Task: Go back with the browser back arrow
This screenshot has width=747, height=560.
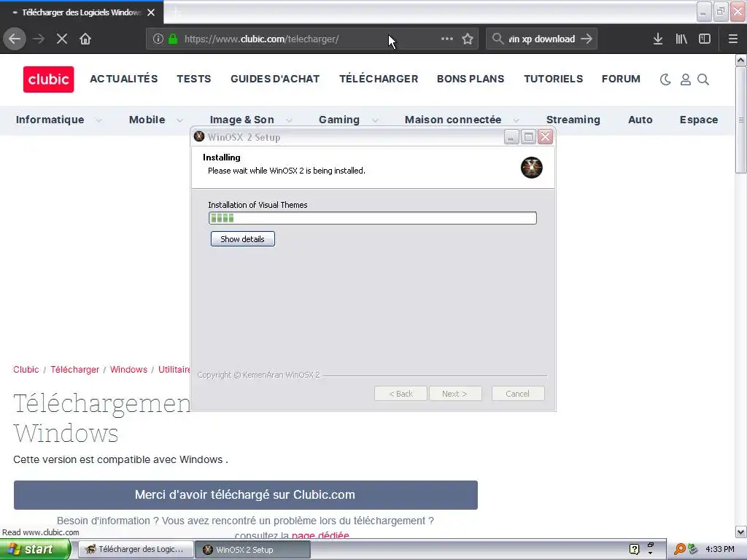Action: 15,39
